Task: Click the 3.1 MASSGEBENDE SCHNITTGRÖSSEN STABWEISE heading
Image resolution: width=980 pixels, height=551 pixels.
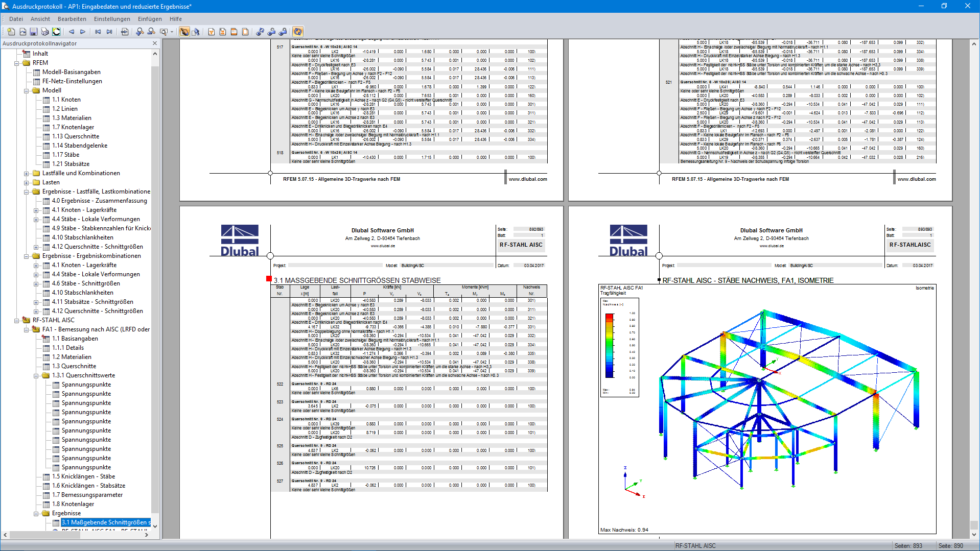Action: [357, 280]
